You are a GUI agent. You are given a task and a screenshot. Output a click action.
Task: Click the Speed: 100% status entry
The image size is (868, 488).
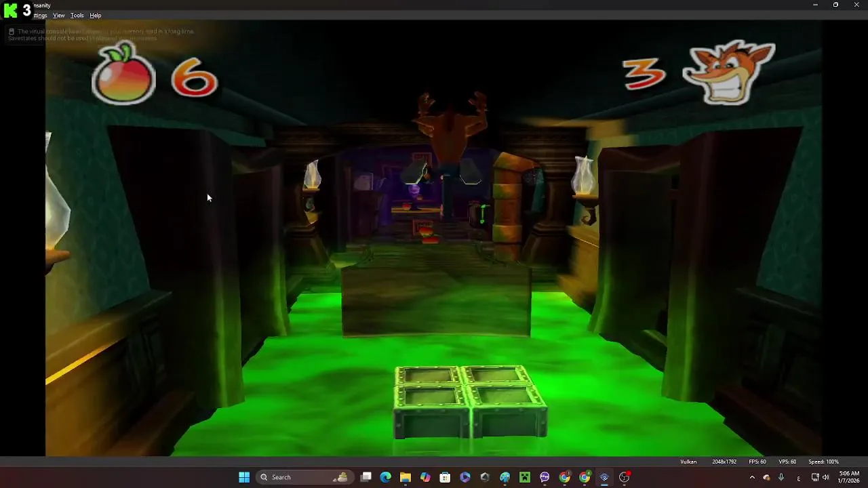(823, 462)
